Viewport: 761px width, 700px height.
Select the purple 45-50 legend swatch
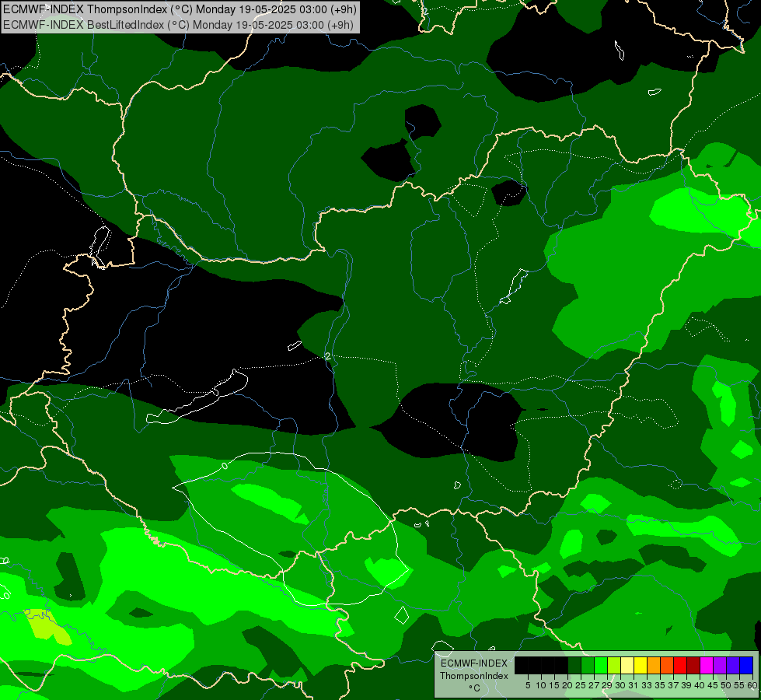click(x=721, y=665)
